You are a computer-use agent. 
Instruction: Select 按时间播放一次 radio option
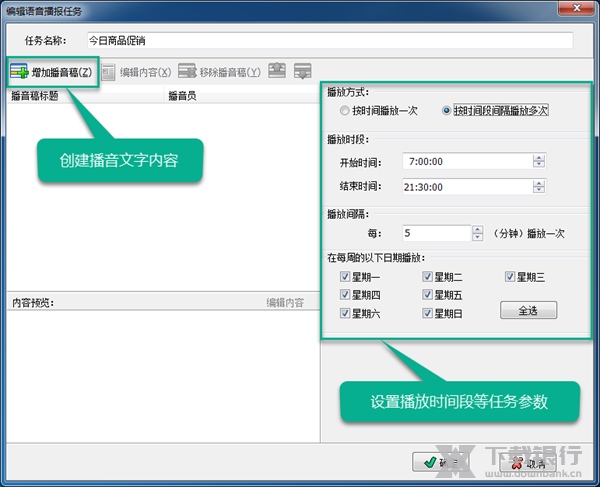[345, 111]
